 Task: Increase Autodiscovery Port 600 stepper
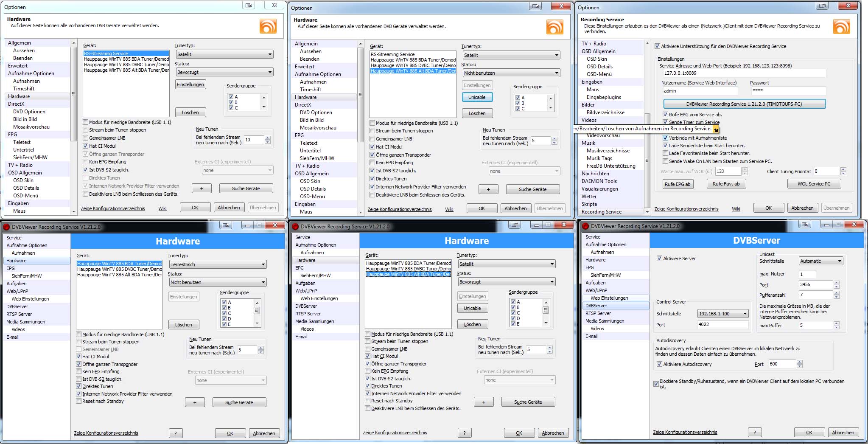click(x=800, y=362)
